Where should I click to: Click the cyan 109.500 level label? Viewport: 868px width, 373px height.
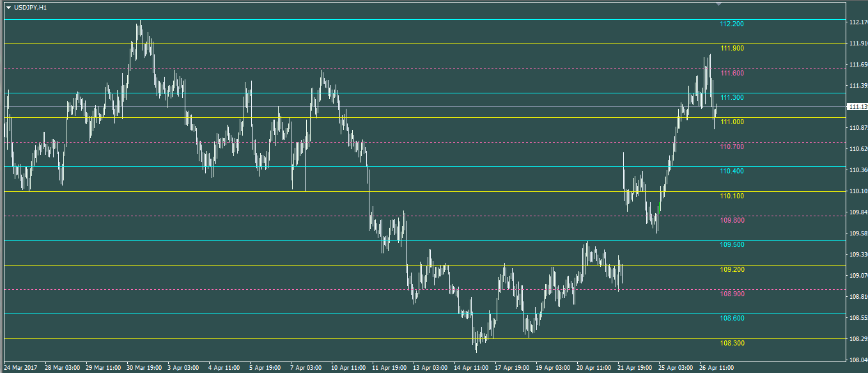(x=732, y=245)
